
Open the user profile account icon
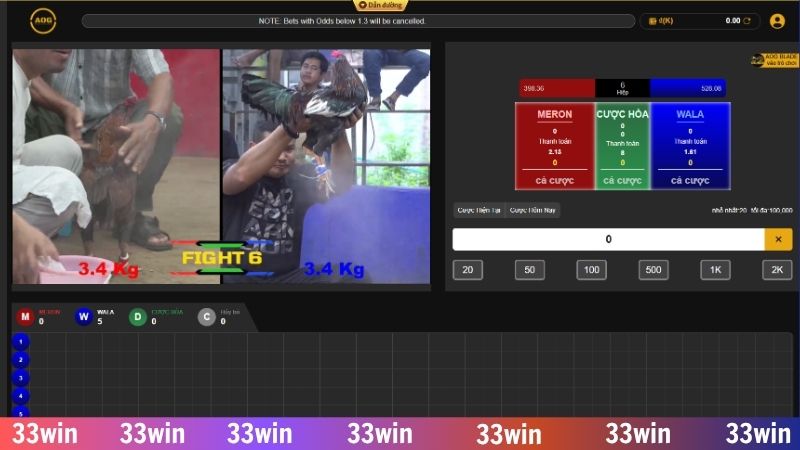pos(777,21)
